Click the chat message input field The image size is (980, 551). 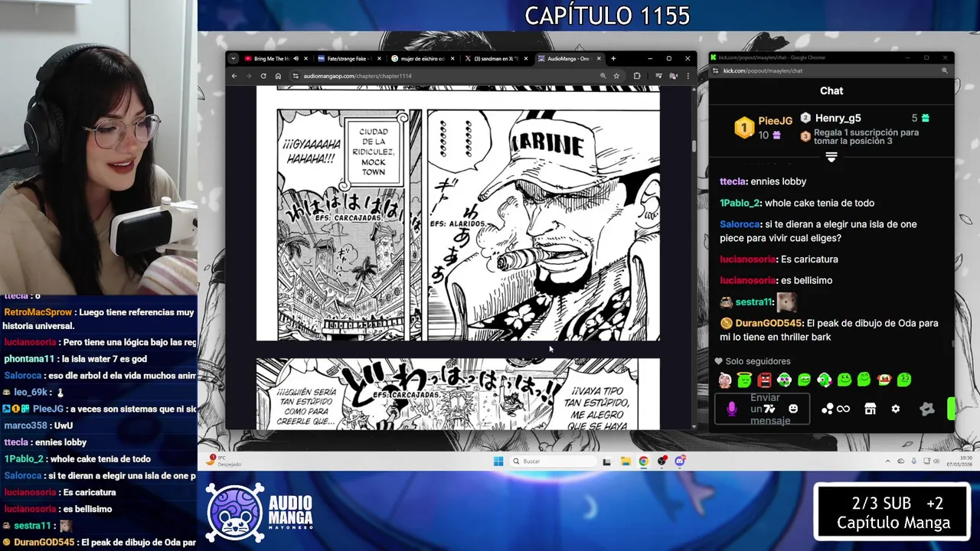pyautogui.click(x=763, y=409)
